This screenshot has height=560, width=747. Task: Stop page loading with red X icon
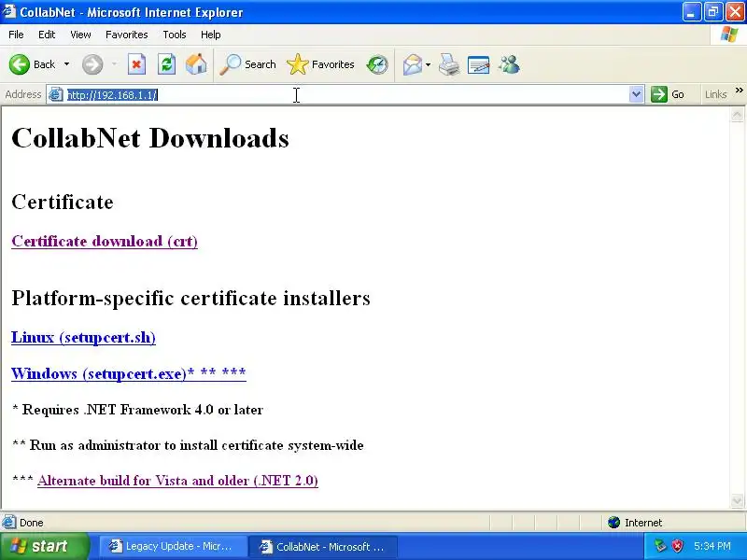tap(136, 64)
